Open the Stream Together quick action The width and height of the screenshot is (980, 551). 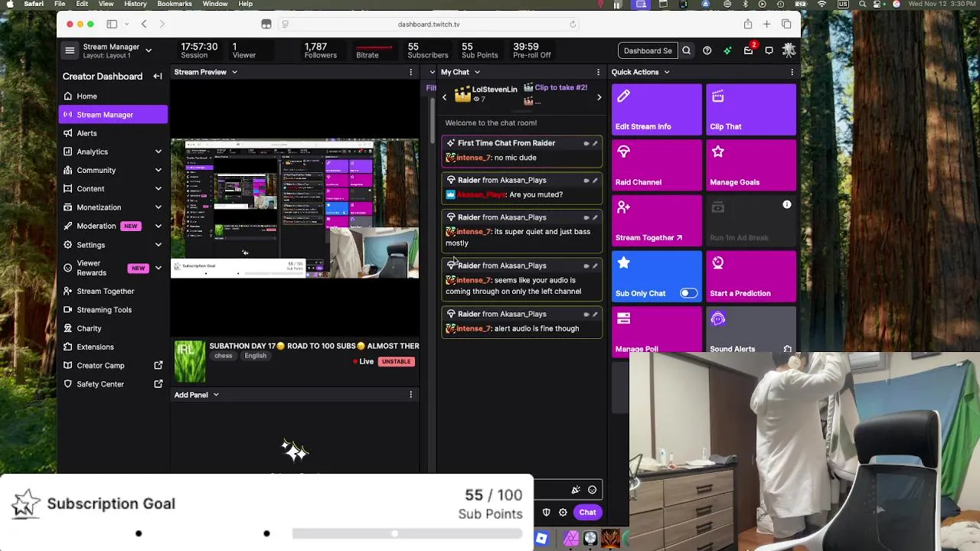click(657, 222)
